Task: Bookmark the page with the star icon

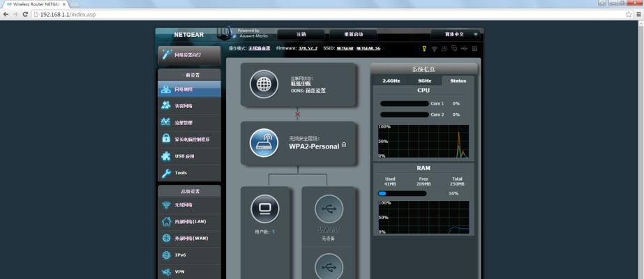Action: point(629,15)
